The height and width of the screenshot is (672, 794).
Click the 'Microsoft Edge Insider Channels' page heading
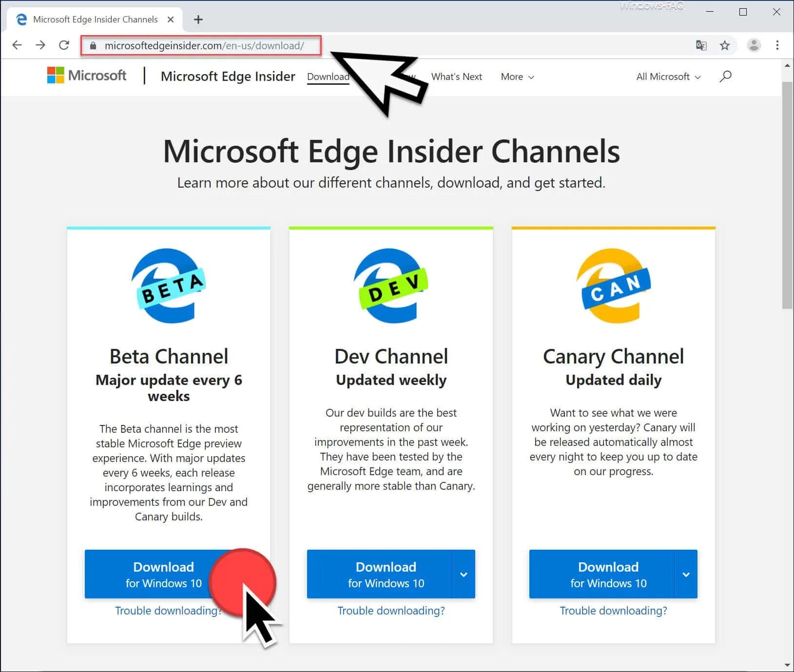click(391, 151)
